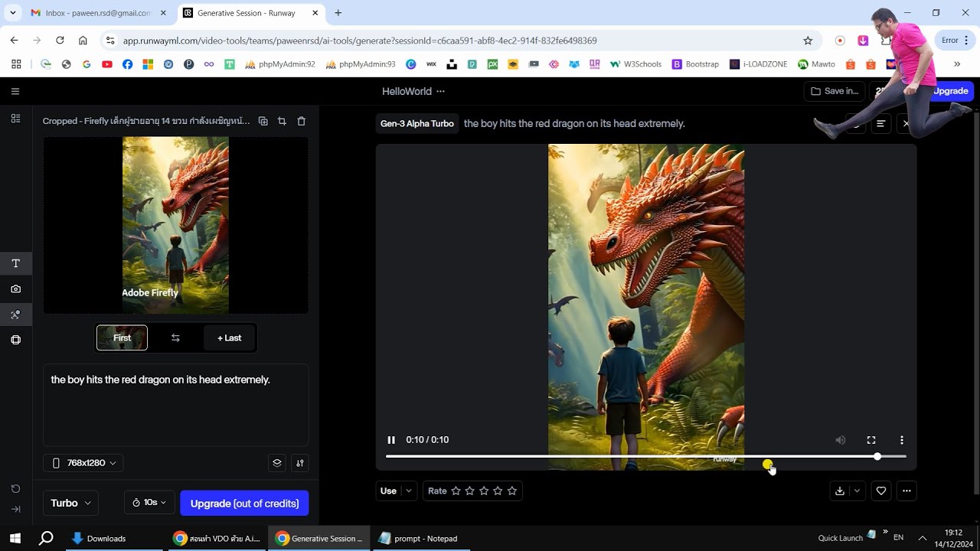Image resolution: width=980 pixels, height=551 pixels.
Task: Open Windows taskbar search
Action: tap(46, 538)
